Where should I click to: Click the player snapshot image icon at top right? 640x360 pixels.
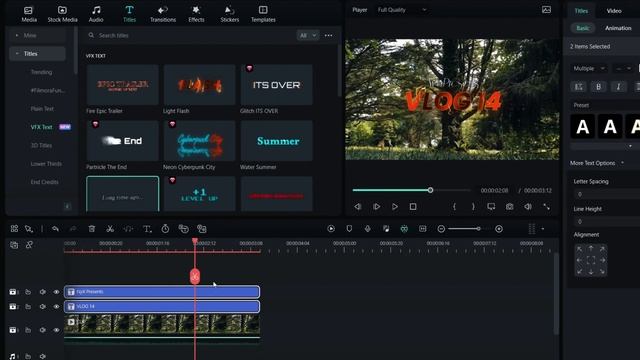[546, 10]
